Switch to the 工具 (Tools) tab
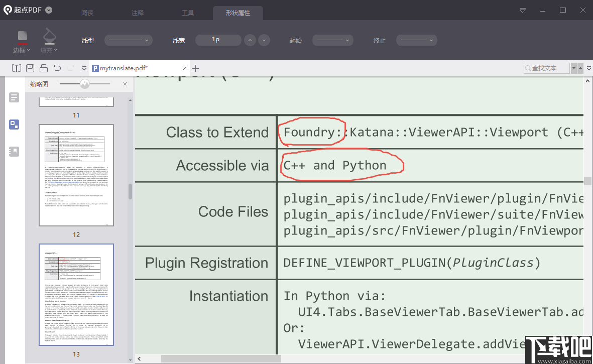 [188, 13]
